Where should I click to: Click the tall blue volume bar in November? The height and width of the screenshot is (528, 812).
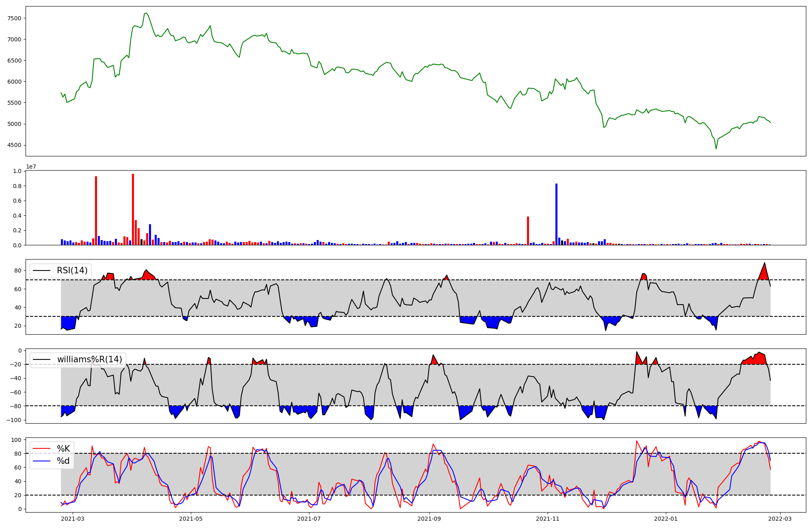[x=556, y=214]
